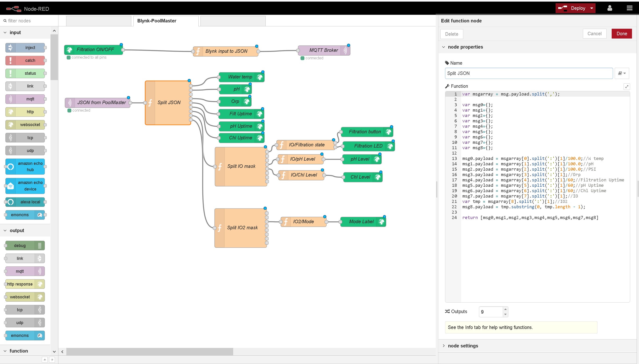Click the filter nodes search box
The image size is (639, 364).
coord(29,21)
